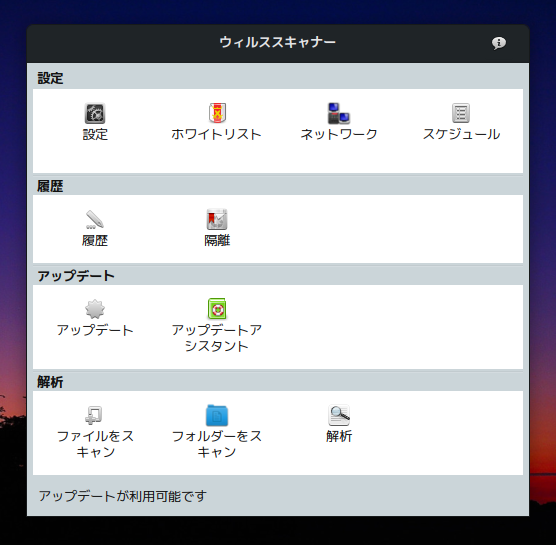This screenshot has height=545, width=556.
Task: Click the ネットワーク text label
Action: [339, 134]
